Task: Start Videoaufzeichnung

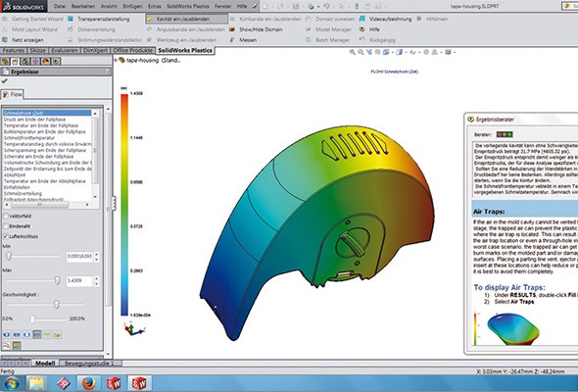Action: tap(386, 19)
